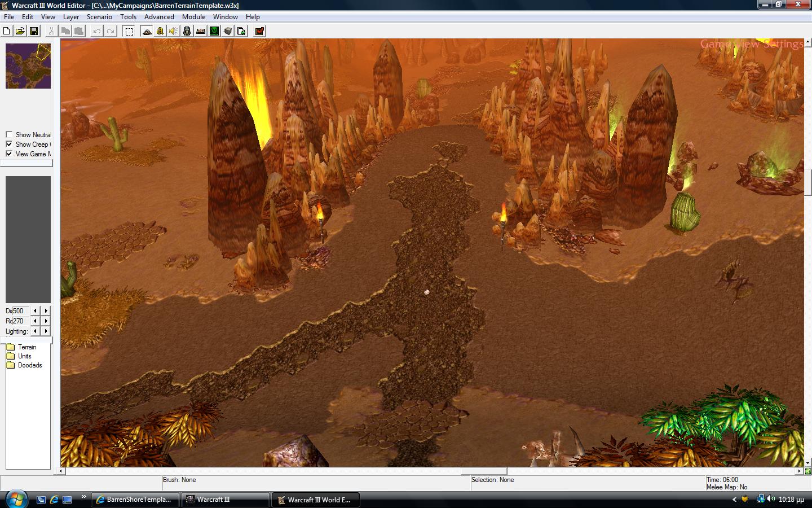Activate the dashed Selection Brush tool
The height and width of the screenshot is (508, 812).
coord(129,31)
